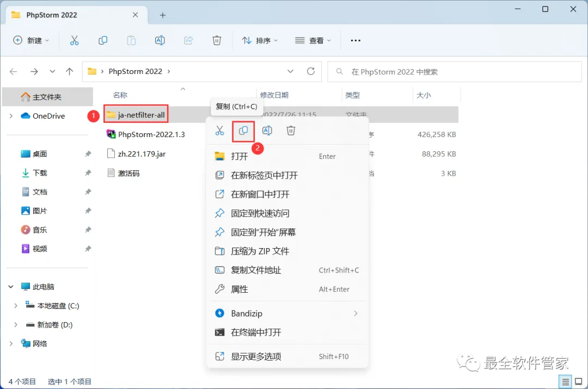Expand the recent locations dropdown arrow
588x389 pixels.
pos(52,71)
